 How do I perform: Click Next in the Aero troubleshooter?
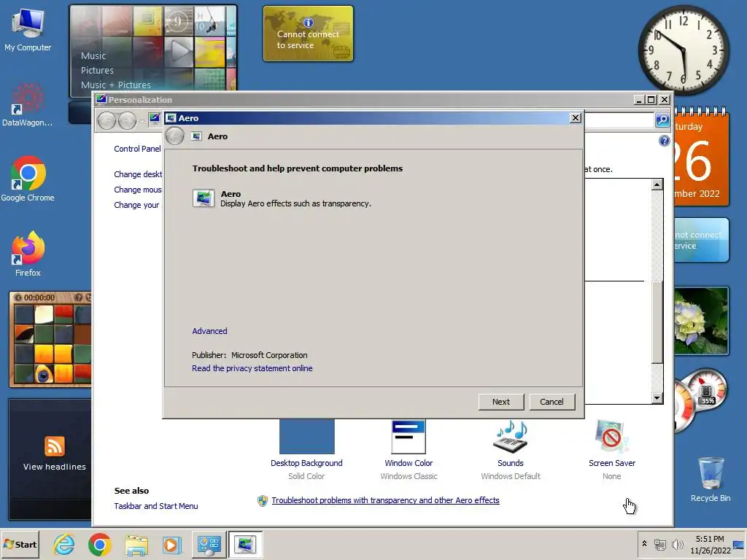501,402
